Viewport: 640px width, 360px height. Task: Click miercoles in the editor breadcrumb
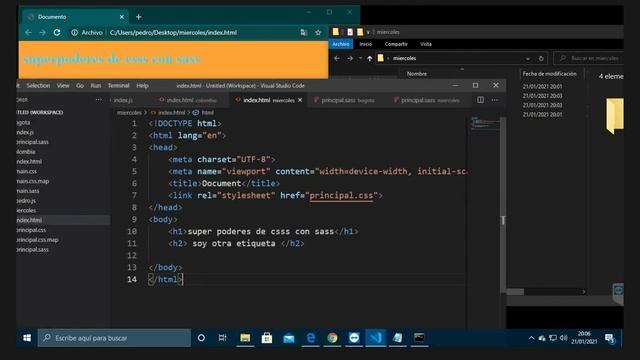129,113
